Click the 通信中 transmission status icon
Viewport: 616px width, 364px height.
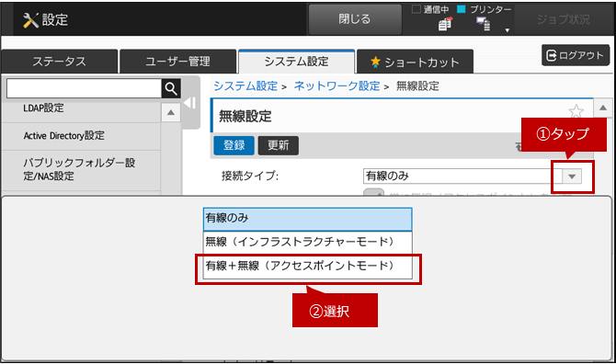[445, 24]
